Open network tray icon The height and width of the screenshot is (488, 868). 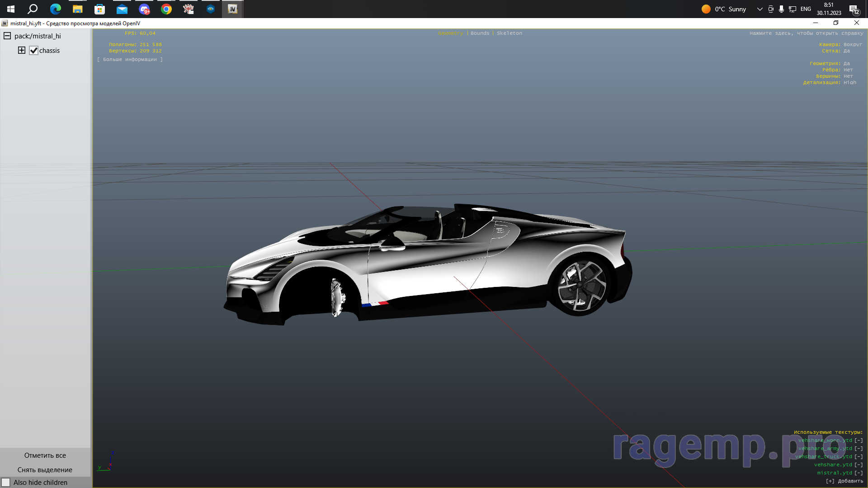(x=793, y=9)
